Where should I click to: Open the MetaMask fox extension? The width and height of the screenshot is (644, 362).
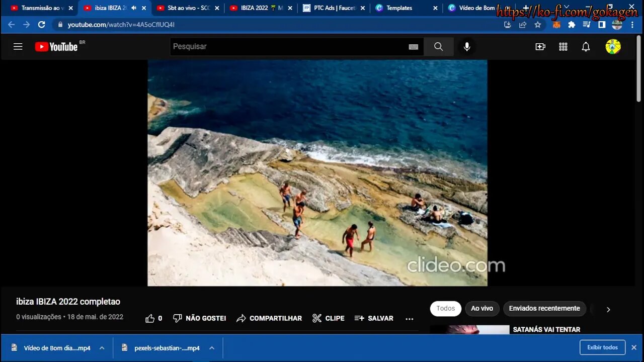coord(556,25)
